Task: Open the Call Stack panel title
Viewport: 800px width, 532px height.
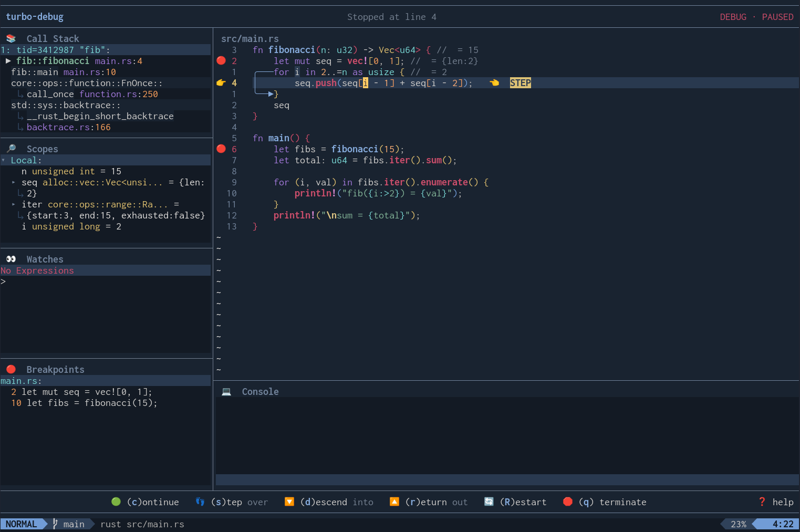Action: (53, 39)
